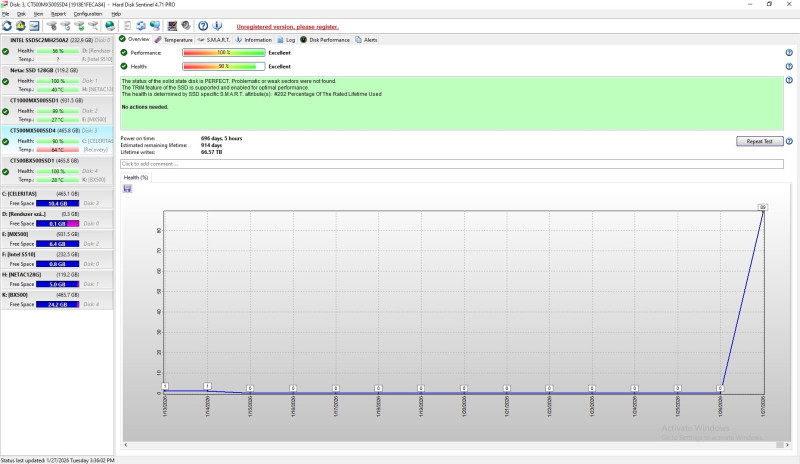Click the fourth disk test toolbar icon

pos(93,26)
